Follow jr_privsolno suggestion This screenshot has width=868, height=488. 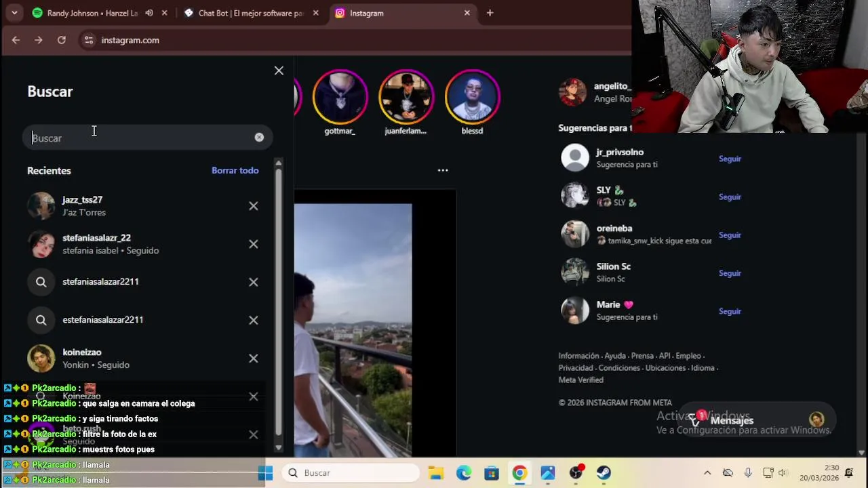[730, 159]
